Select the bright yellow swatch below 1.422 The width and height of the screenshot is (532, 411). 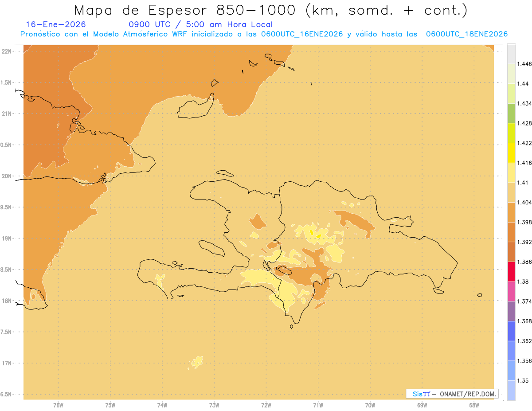tap(511, 153)
